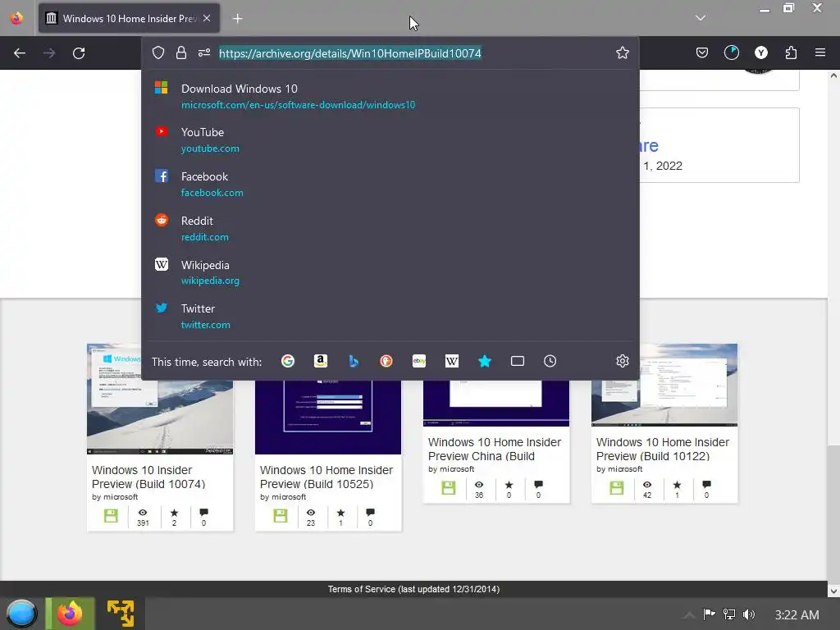Open the yellow network app on taskbar
Image resolution: width=840 pixels, height=630 pixels.
pos(121,614)
